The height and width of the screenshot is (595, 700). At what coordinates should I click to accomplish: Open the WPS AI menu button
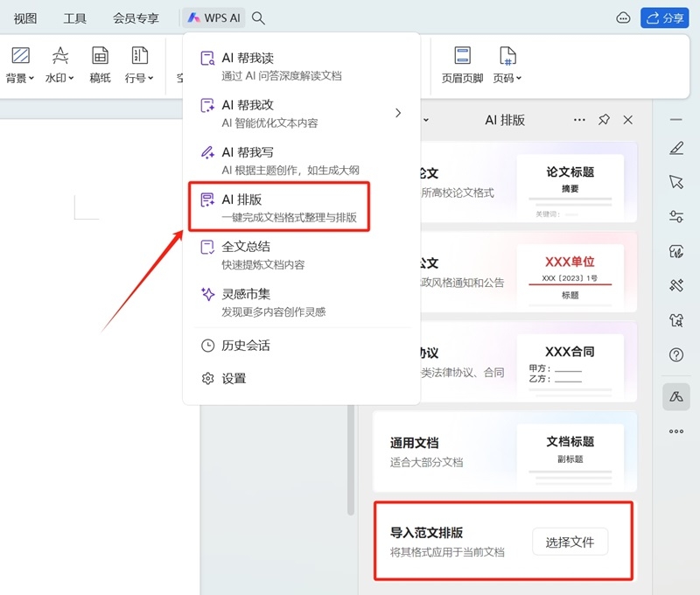point(213,17)
